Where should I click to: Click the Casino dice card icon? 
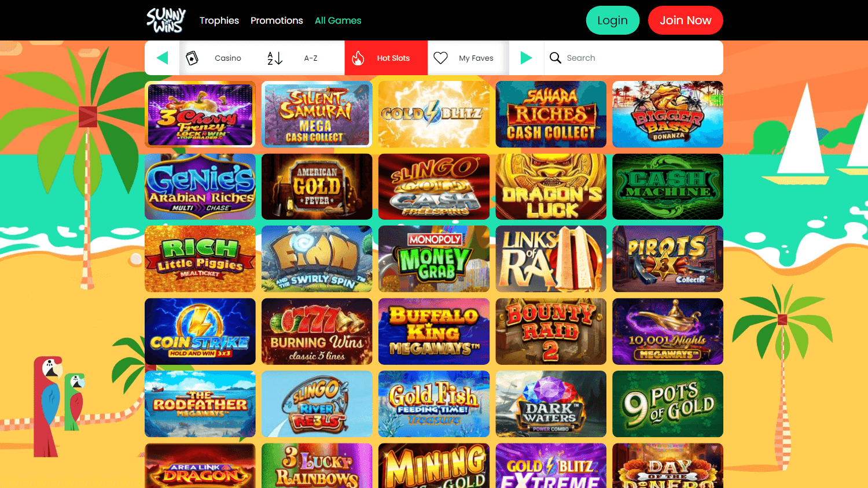[192, 58]
